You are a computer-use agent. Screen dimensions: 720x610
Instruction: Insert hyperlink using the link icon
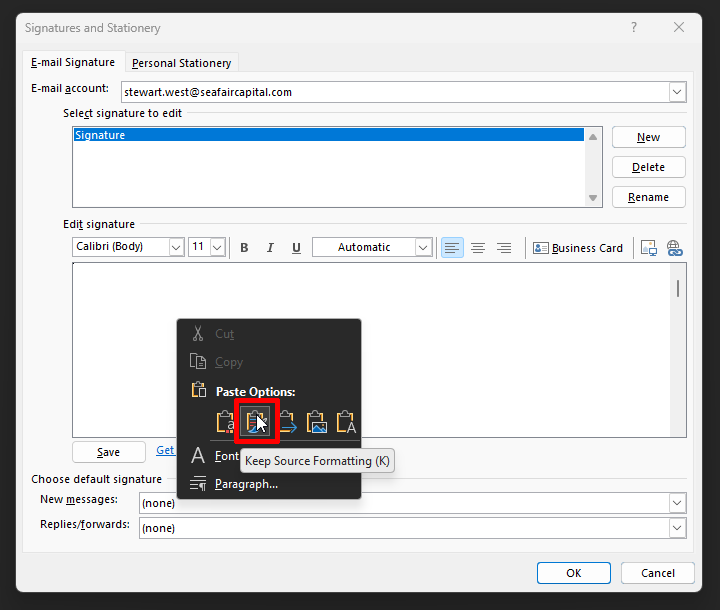click(x=673, y=248)
